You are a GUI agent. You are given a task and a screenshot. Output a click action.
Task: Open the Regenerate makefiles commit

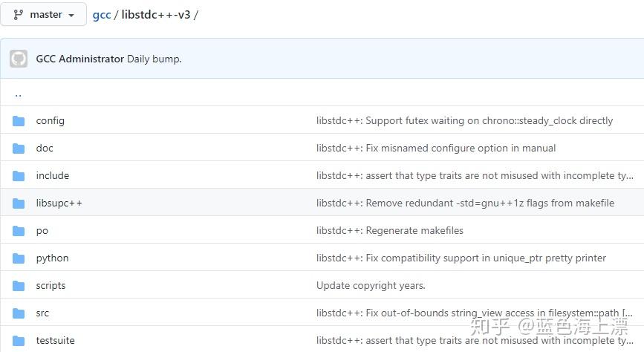click(390, 230)
